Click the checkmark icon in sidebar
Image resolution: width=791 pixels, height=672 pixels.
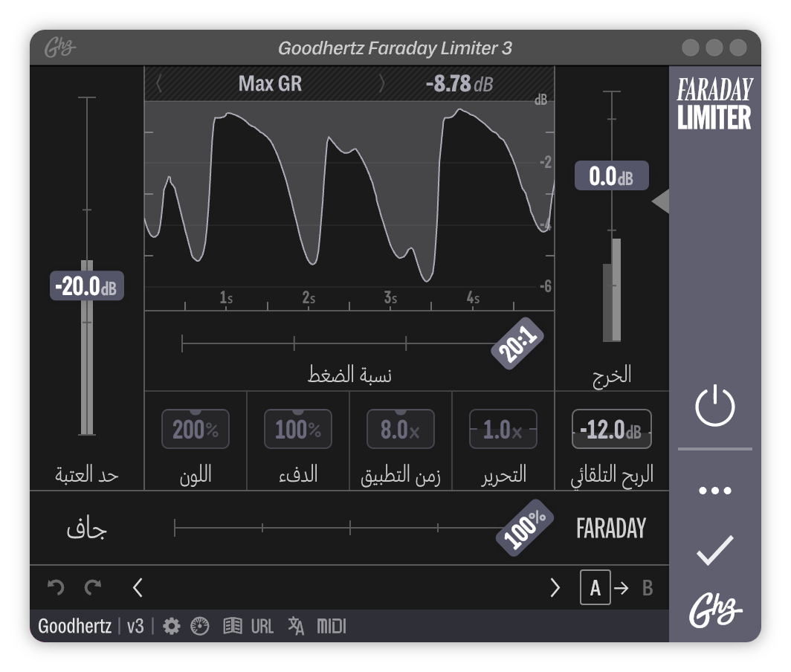tap(715, 550)
